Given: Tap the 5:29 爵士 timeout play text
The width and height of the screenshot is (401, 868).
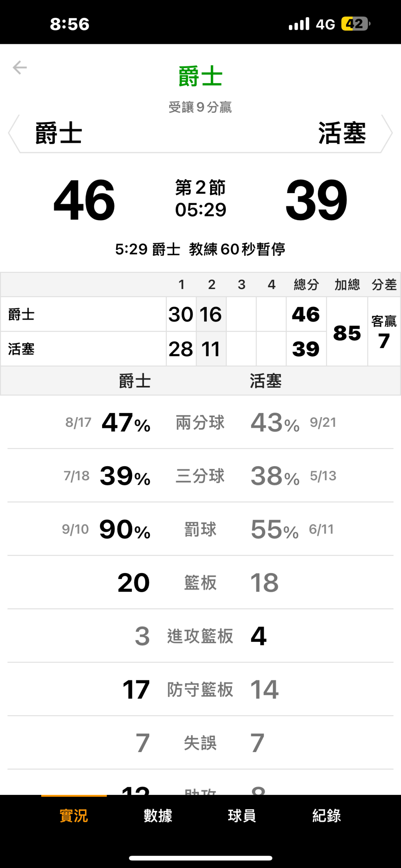Looking at the screenshot, I should pyautogui.click(x=200, y=249).
